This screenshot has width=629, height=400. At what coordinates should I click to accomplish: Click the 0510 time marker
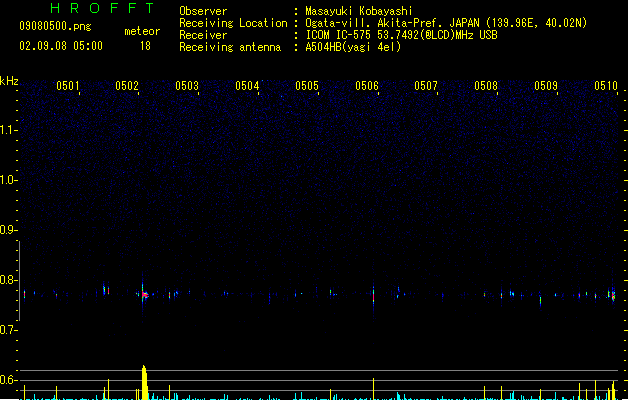click(x=606, y=86)
